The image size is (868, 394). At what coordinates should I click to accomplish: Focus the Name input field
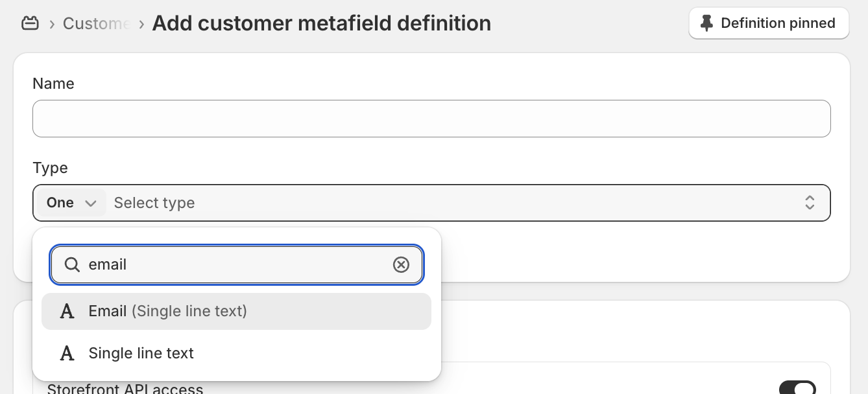pos(431,119)
